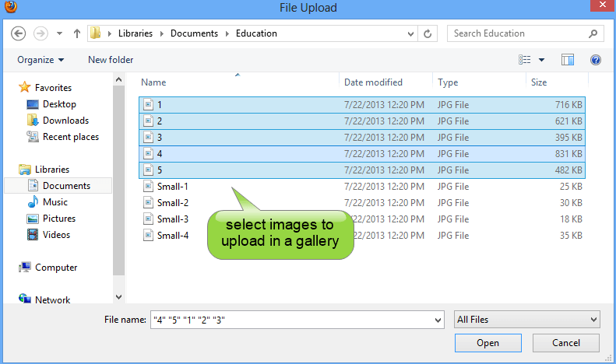Expand the File name history dropdown
Viewport: 616px width, 364px height.
pos(437,320)
